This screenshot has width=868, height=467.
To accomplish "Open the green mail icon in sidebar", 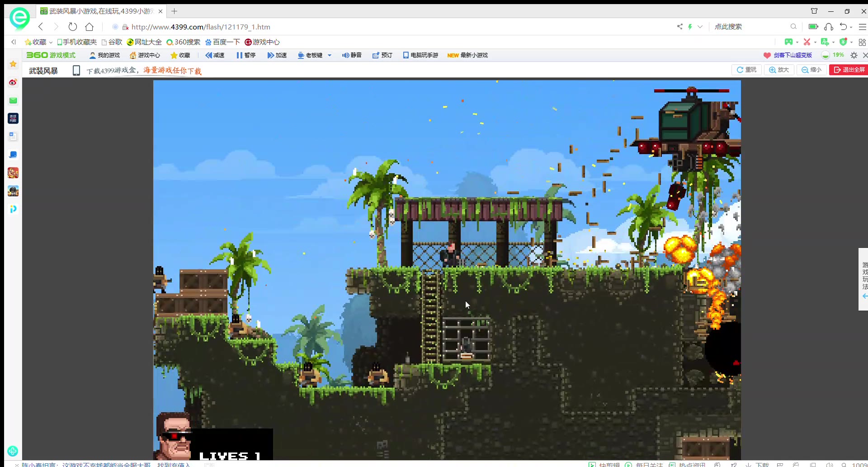I will tap(13, 100).
